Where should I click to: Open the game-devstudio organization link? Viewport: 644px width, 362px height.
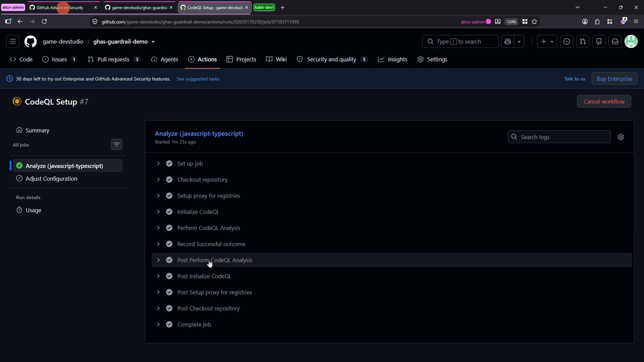[x=63, y=42]
